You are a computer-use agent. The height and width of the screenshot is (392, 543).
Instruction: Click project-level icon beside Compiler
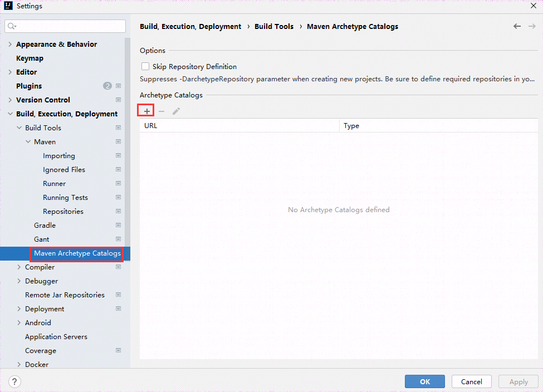(x=119, y=267)
